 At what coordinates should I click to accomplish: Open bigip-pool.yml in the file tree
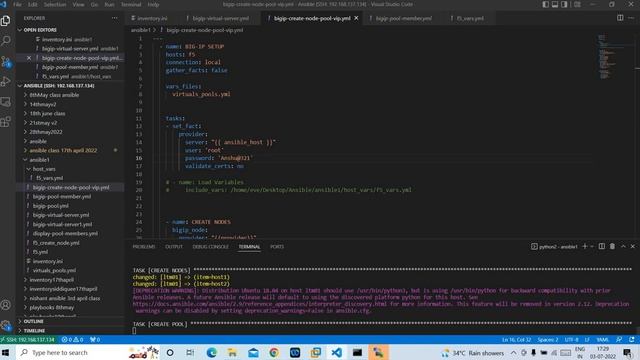click(x=51, y=206)
